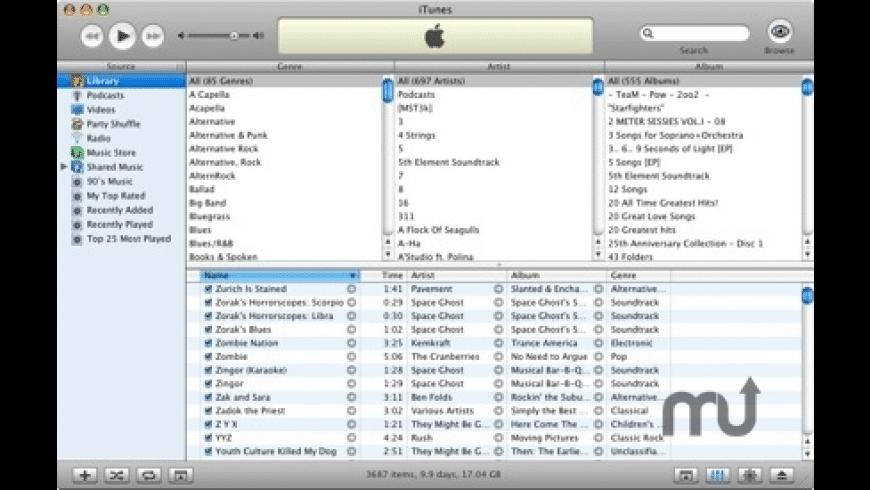Click the store arrow next to Pavement

(498, 289)
